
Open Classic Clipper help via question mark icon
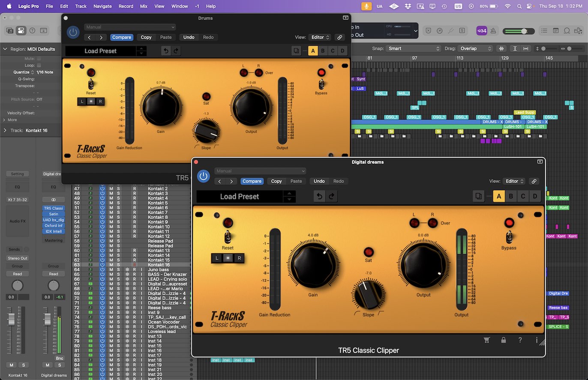[x=519, y=340]
